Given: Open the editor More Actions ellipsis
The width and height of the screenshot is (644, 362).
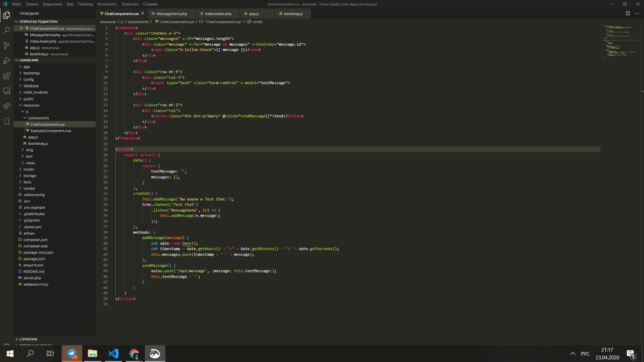Looking at the screenshot, I should click(638, 14).
